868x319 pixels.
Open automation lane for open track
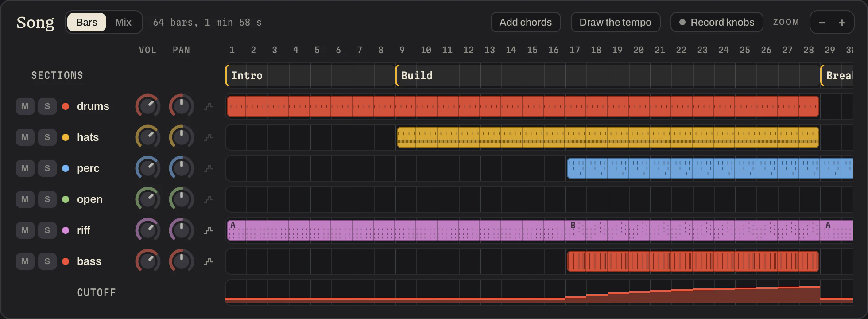point(209,199)
